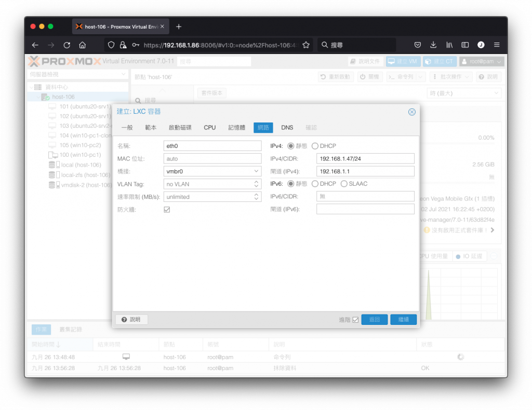Toggle the firewall checkbox
The width and height of the screenshot is (532, 410).
(x=167, y=210)
